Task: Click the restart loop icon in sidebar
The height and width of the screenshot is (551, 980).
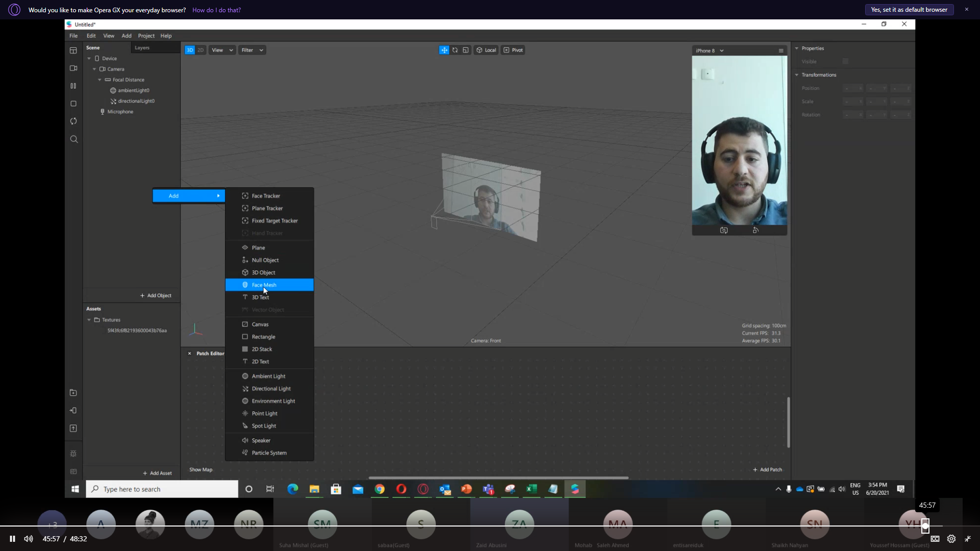Action: pyautogui.click(x=73, y=121)
